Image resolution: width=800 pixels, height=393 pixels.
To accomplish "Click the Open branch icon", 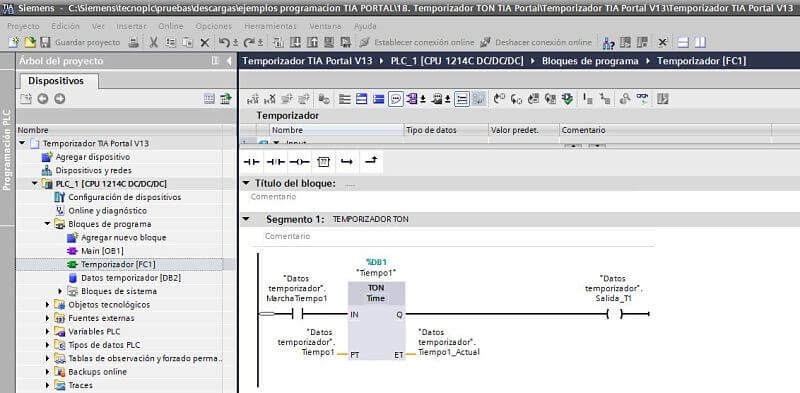I will (x=347, y=162).
